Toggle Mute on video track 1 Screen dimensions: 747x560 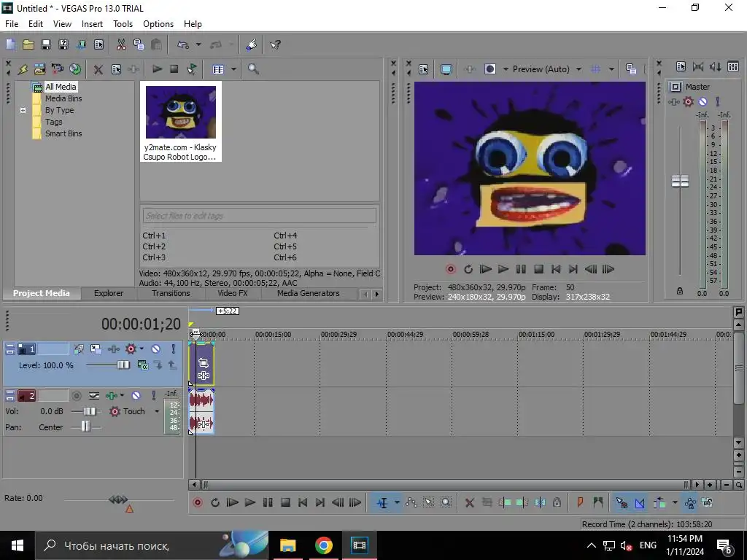point(156,349)
